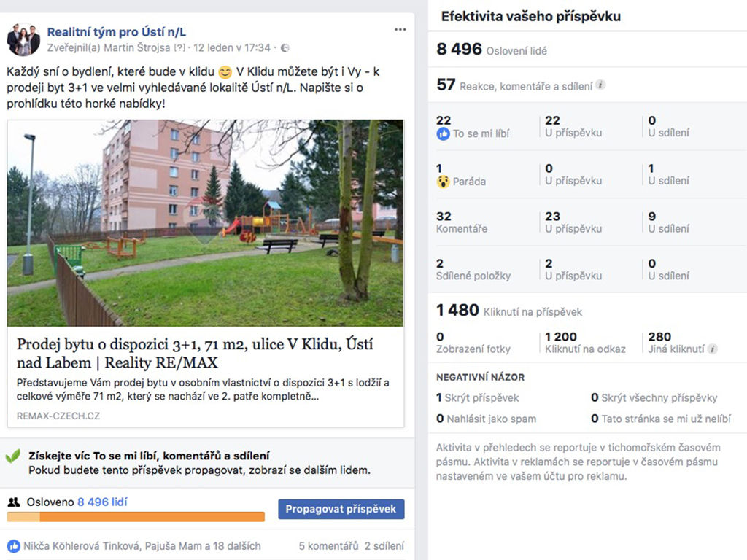Image resolution: width=747 pixels, height=560 pixels.
Task: Open the Realitní tým pro Ústí n/L page link
Action: click(x=116, y=32)
